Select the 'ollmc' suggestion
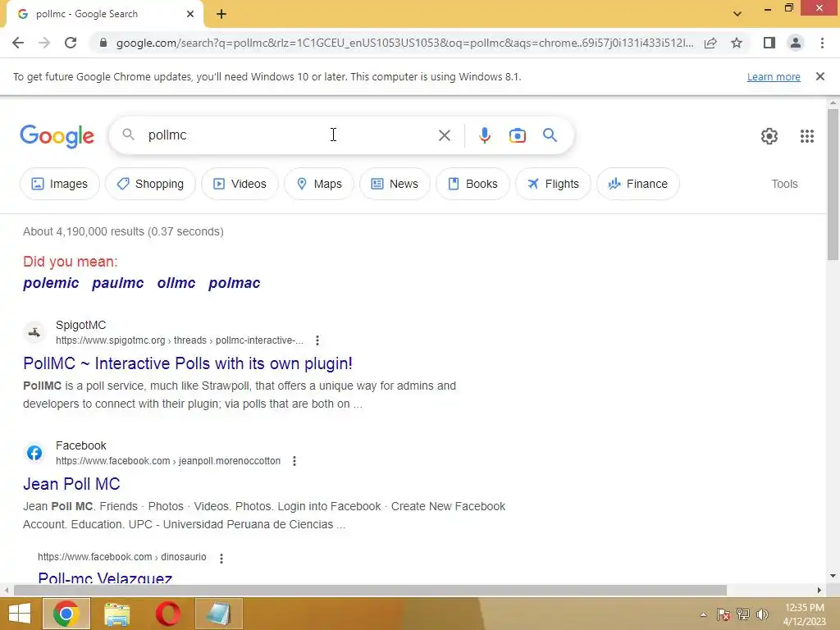This screenshot has height=630, width=840. [x=176, y=283]
